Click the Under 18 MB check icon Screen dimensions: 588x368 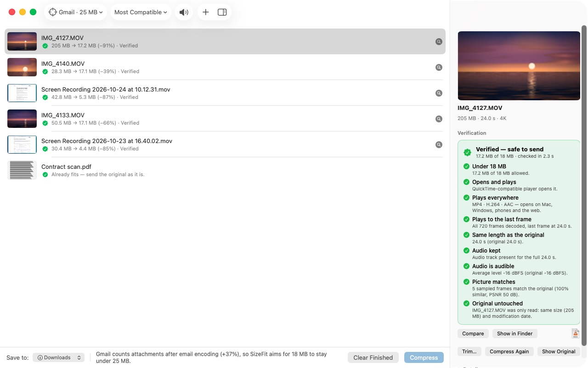(x=467, y=167)
